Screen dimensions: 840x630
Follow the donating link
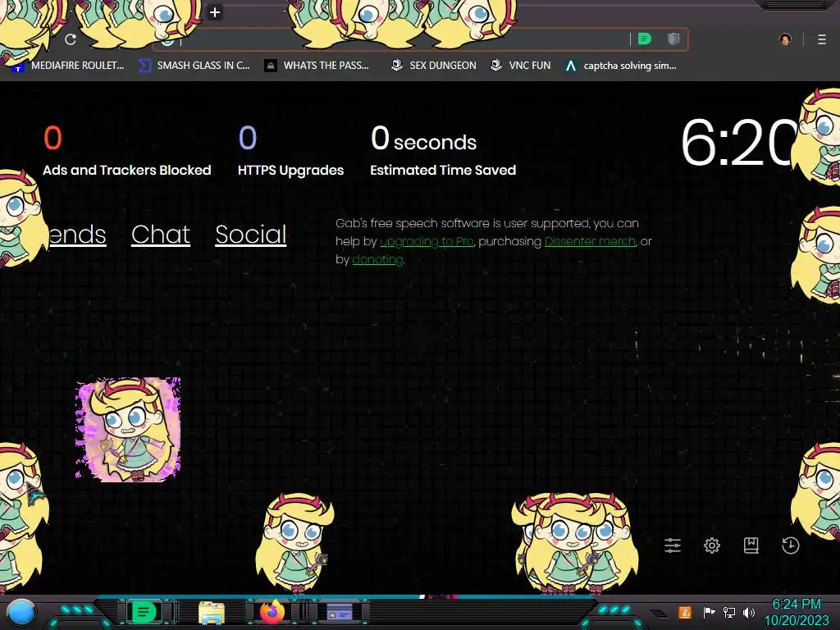click(x=377, y=260)
